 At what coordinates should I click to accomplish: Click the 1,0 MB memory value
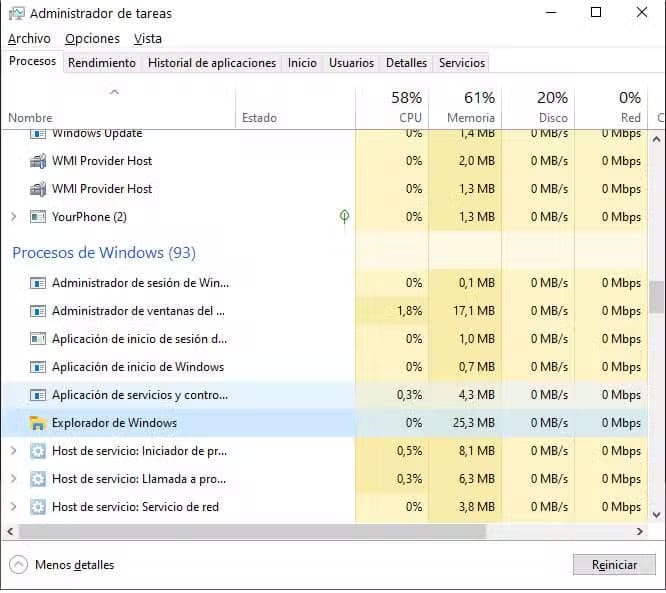pos(477,339)
